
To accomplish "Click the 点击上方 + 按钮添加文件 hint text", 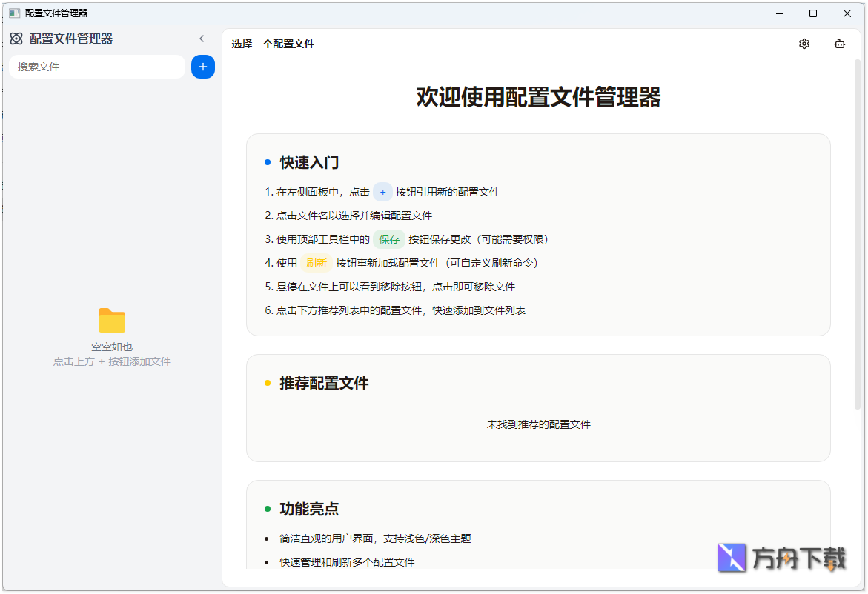I will [112, 361].
